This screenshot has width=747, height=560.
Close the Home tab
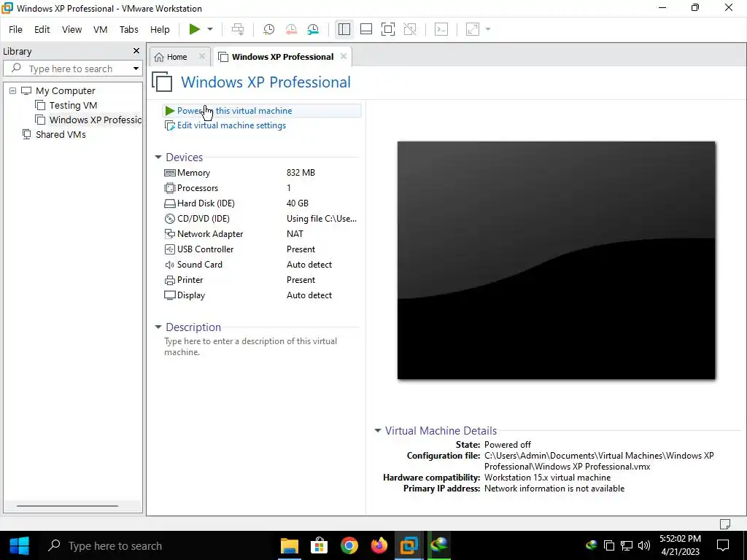[201, 56]
